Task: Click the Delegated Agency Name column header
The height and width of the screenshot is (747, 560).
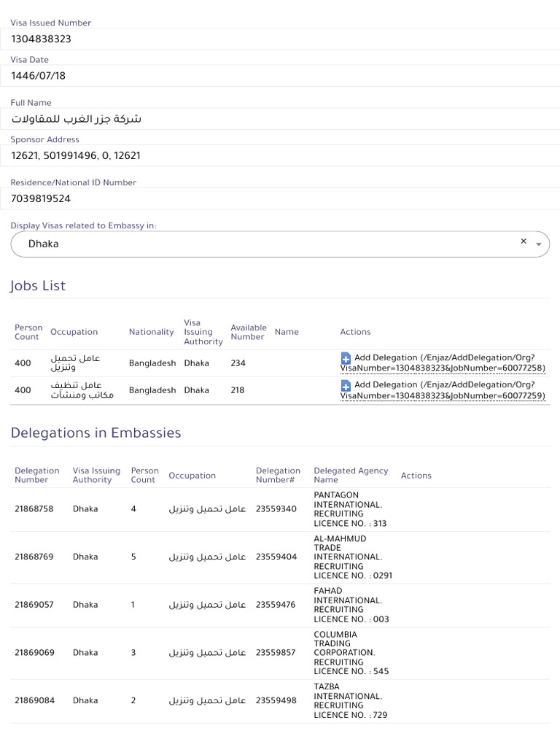Action: pyautogui.click(x=351, y=476)
